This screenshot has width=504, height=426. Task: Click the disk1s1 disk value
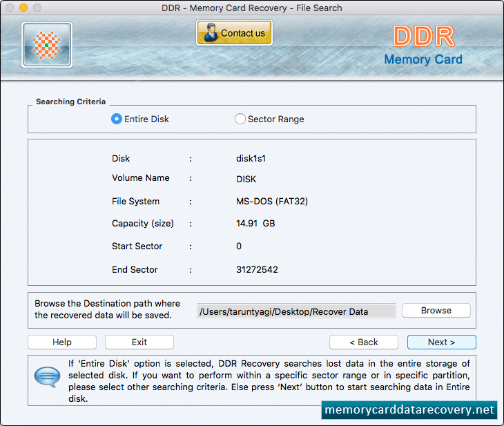pyautogui.click(x=251, y=159)
